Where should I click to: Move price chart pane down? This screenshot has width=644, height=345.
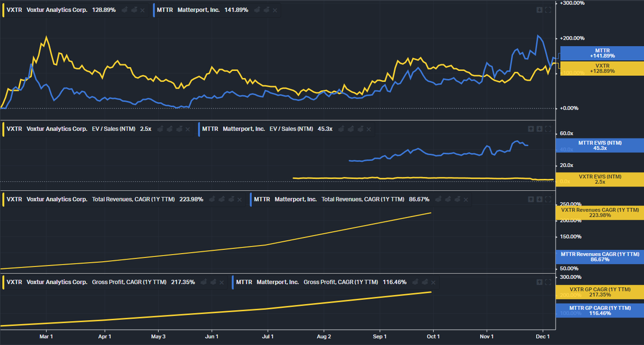(539, 10)
